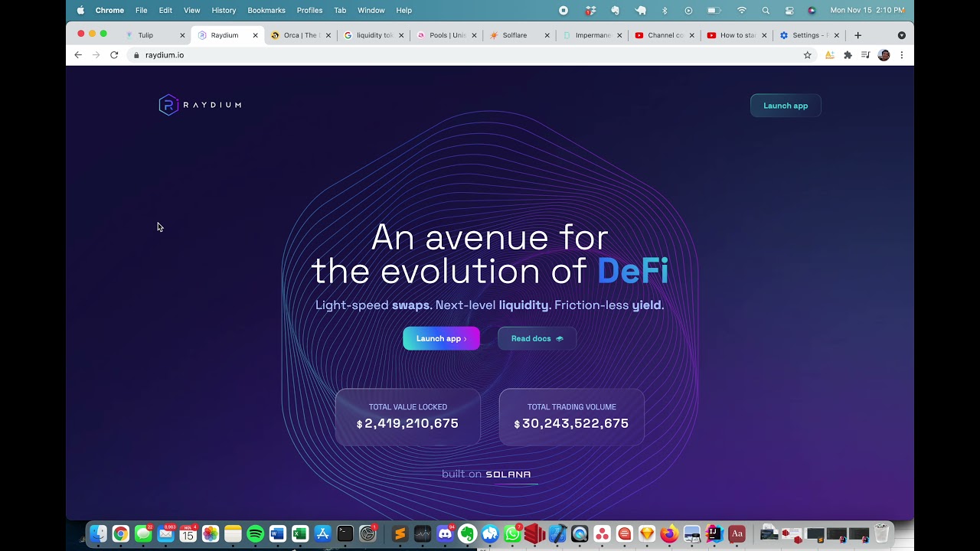Click the Launch app button in the page header

pyautogui.click(x=786, y=106)
